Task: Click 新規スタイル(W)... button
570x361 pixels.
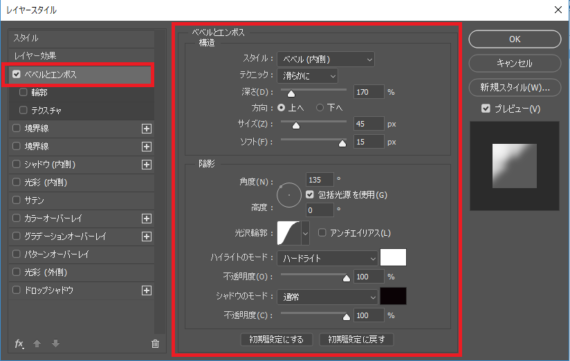Action: tap(515, 88)
